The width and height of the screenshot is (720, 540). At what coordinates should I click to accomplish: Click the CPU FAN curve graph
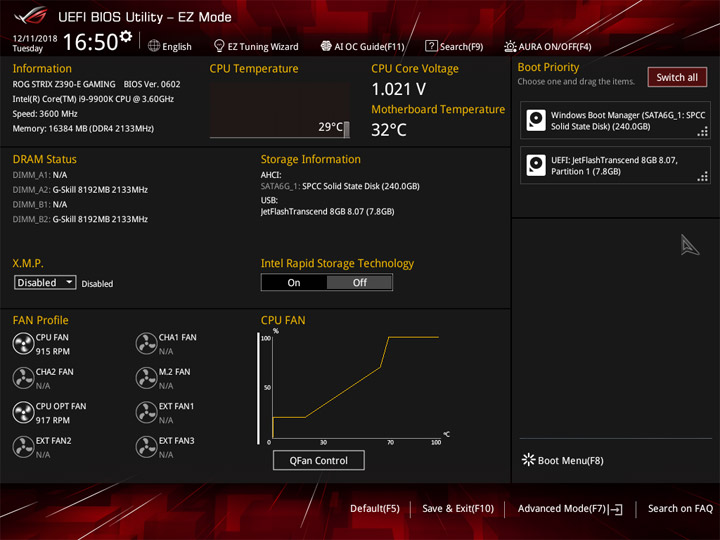354,388
